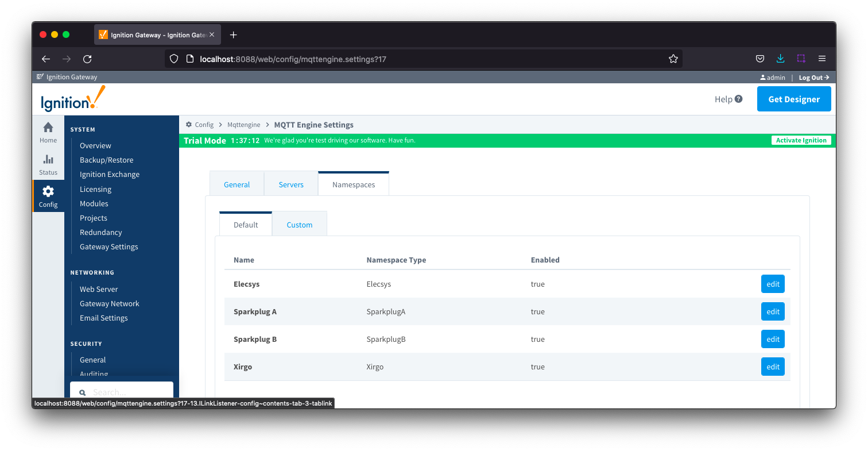Screen dimensions: 868x451
Task: Open Licensing page
Action: click(95, 189)
